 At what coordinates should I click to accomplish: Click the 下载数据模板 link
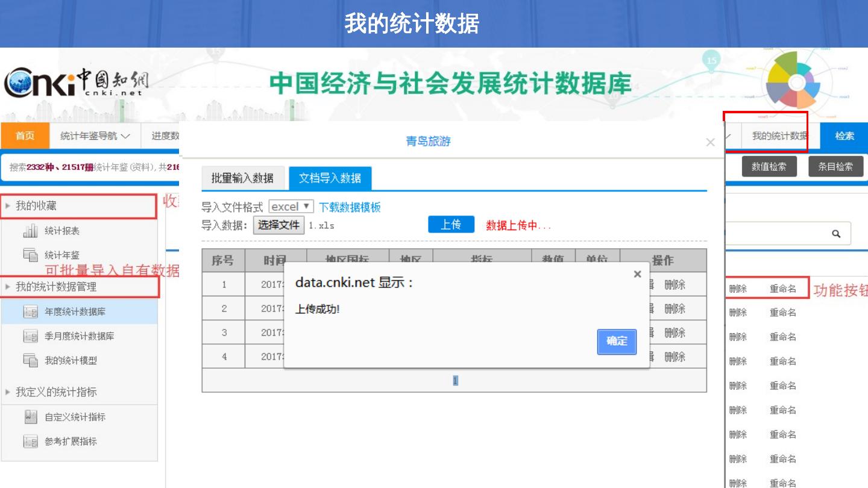[x=350, y=207]
